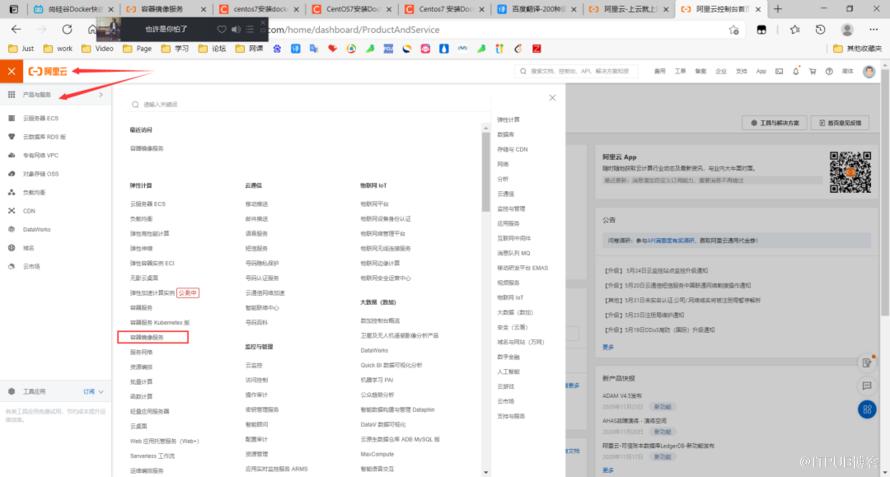This screenshot has width=890, height=477.
Task: Open the 备案 header menu
Action: pyautogui.click(x=700, y=72)
